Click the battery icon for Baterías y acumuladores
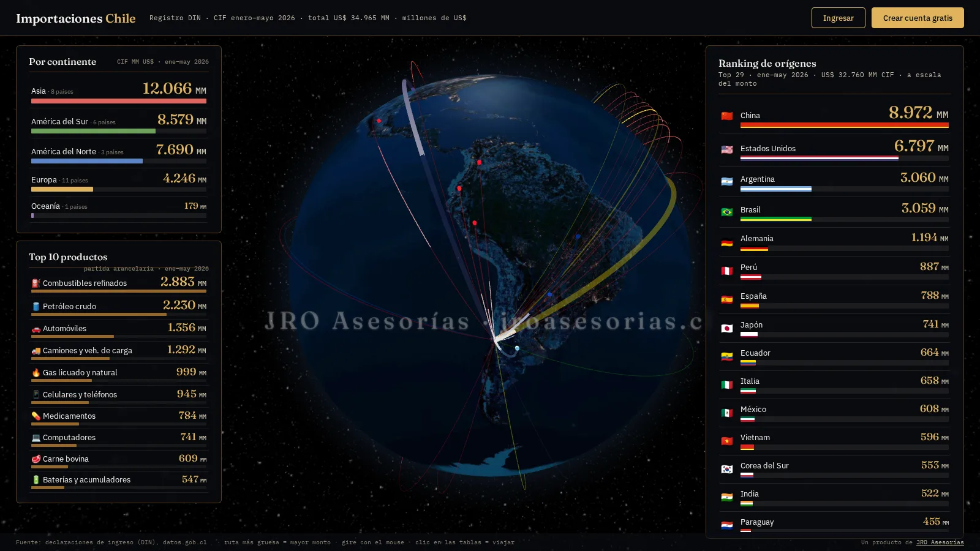This screenshot has width=980, height=551. (x=36, y=480)
